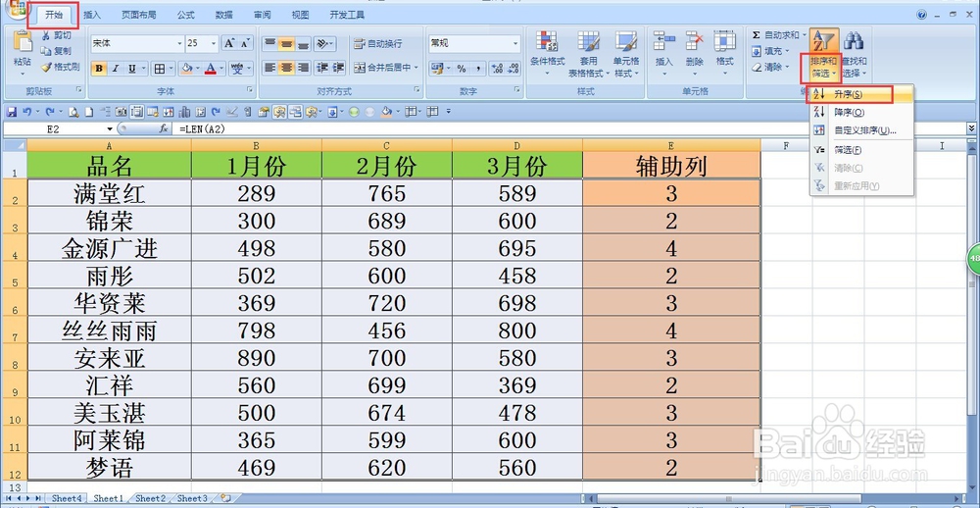This screenshot has width=980, height=508.
Task: Click the Clear (清除) eraser button
Action: (770, 67)
